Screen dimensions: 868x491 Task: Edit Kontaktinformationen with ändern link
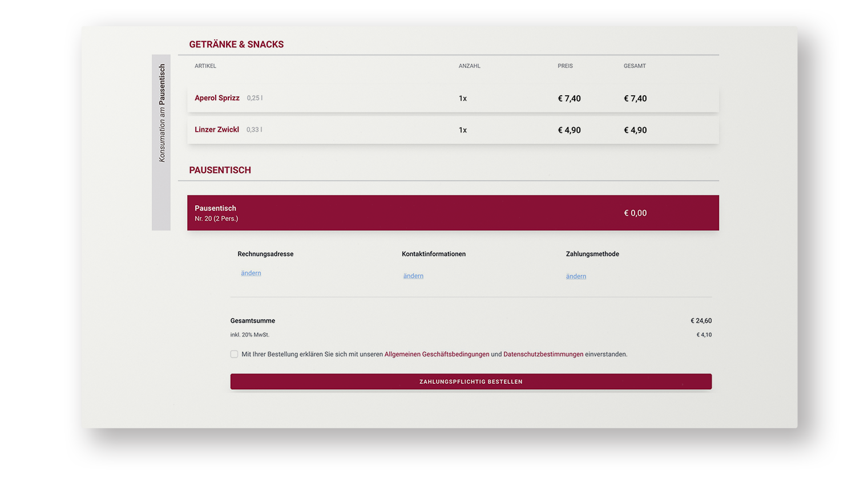pos(413,276)
